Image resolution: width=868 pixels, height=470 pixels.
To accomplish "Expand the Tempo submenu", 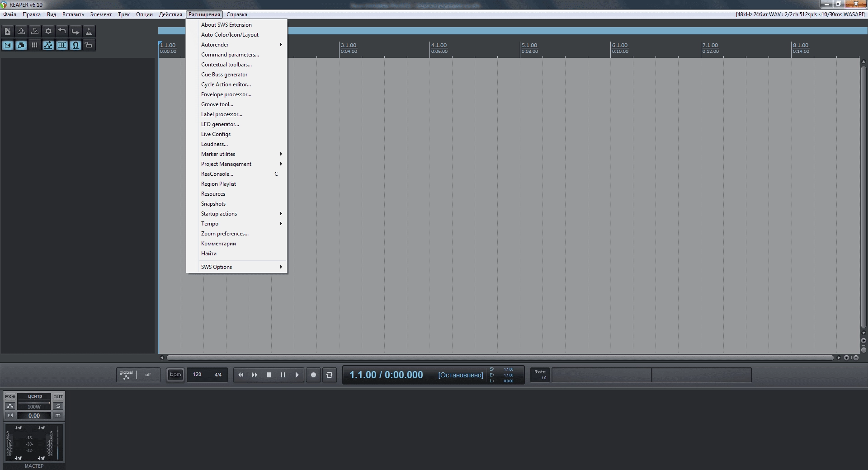I will 236,224.
